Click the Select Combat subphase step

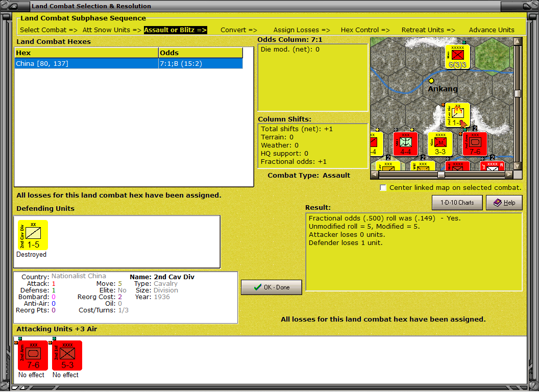click(x=48, y=30)
